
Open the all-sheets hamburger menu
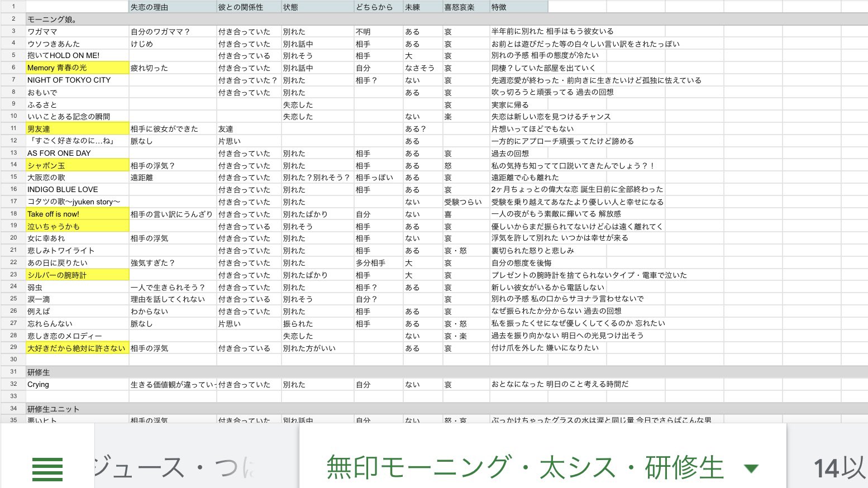[47, 469]
